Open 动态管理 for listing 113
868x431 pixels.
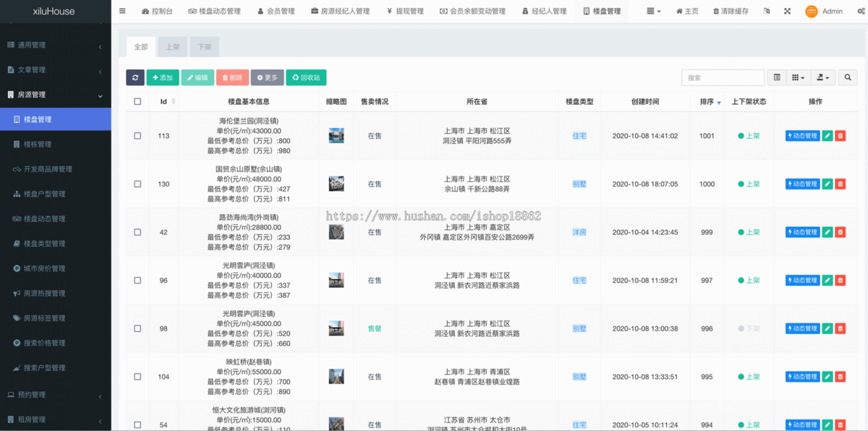click(802, 135)
